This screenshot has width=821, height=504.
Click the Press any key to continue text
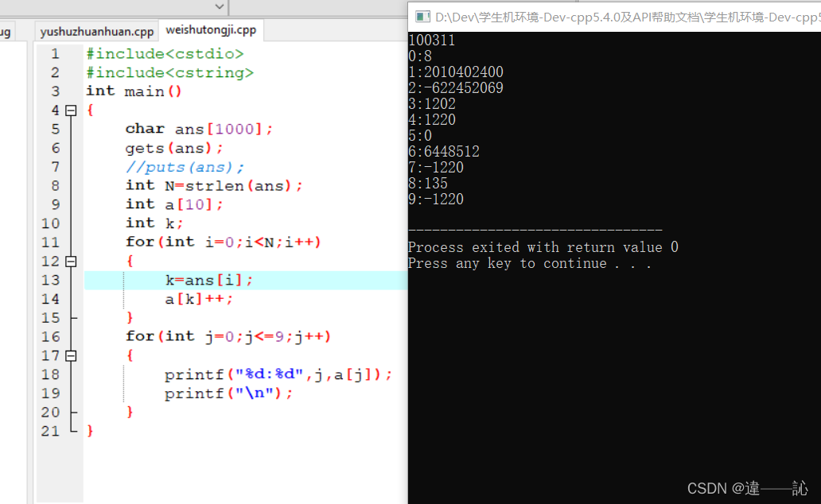(529, 263)
